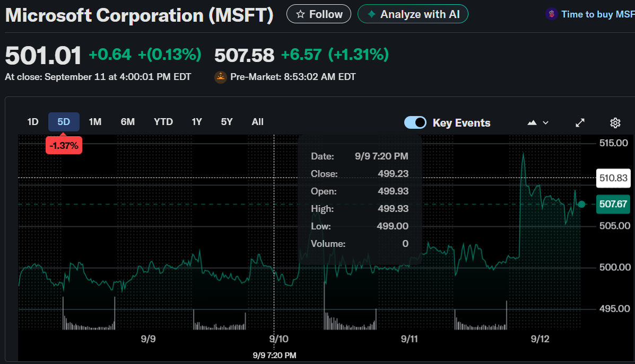Click the 9/12 date axis label
Viewport: 635px width, 364px height.
(x=540, y=339)
